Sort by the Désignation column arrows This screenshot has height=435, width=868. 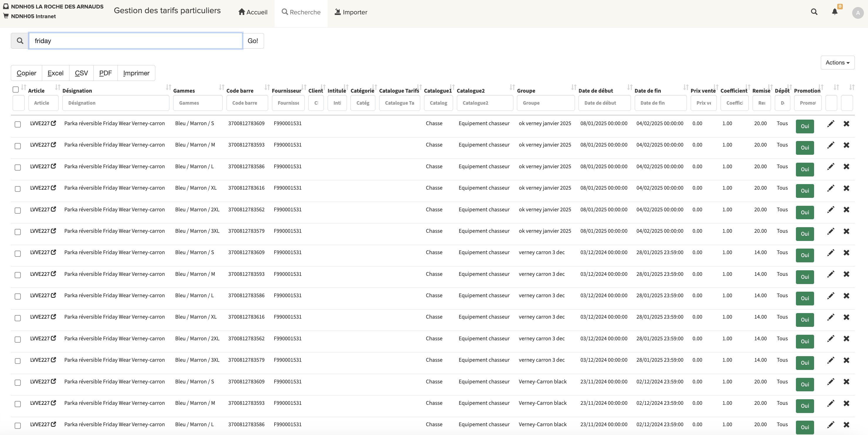pyautogui.click(x=169, y=87)
